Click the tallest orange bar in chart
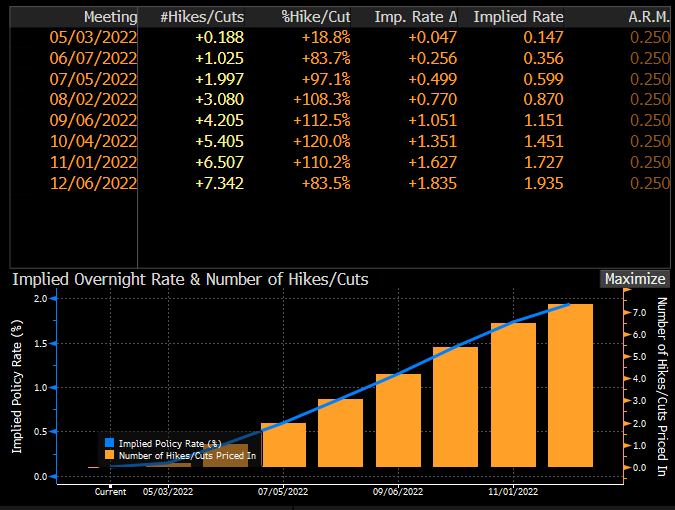The height and width of the screenshot is (510, 675). coord(570,385)
